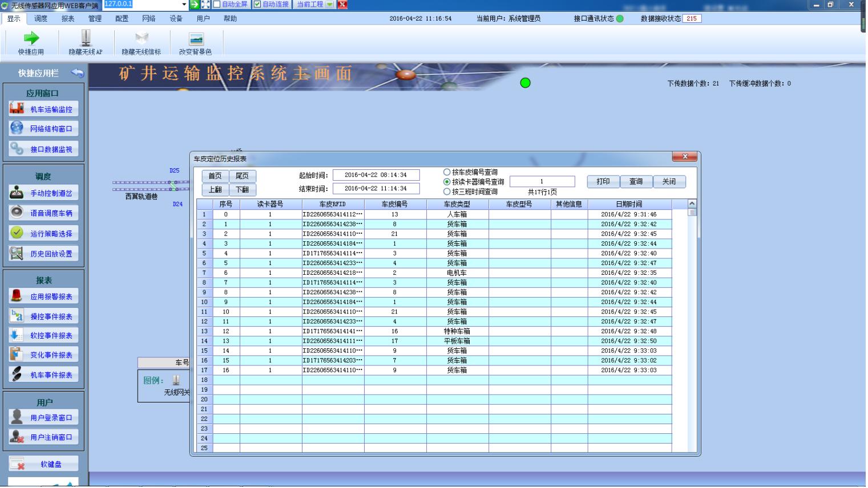This screenshot has height=488, width=868.
Task: Uncheck the 自动连接 checkbox
Action: (x=257, y=5)
